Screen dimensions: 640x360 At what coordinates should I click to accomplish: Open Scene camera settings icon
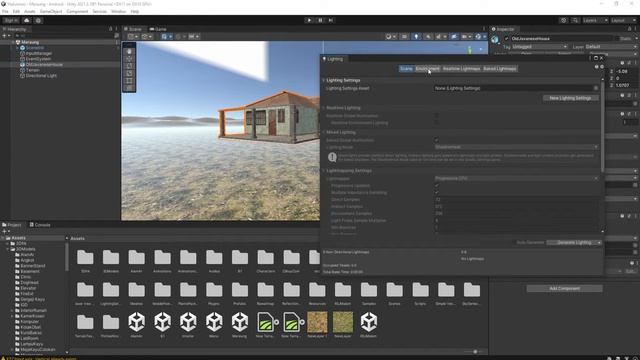(465, 36)
